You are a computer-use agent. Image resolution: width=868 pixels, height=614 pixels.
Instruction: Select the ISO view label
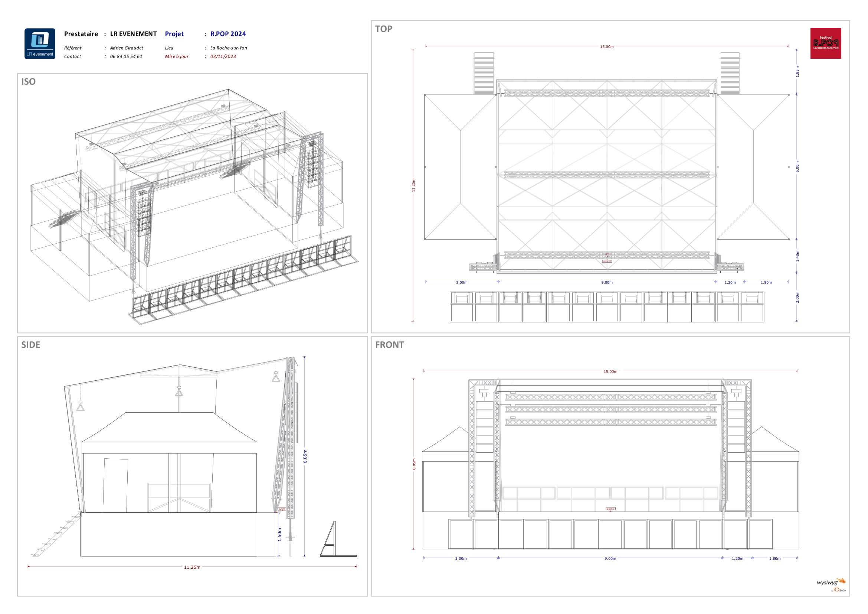(28, 82)
